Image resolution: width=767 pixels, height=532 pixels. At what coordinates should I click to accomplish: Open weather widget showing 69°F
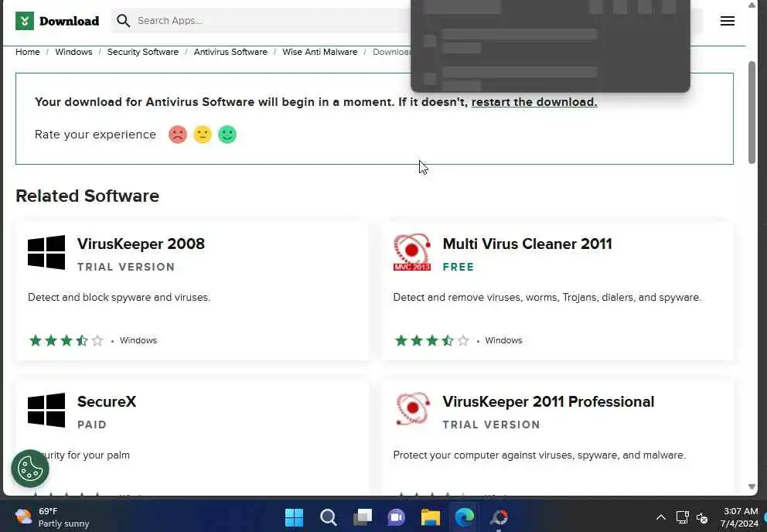(x=51, y=517)
